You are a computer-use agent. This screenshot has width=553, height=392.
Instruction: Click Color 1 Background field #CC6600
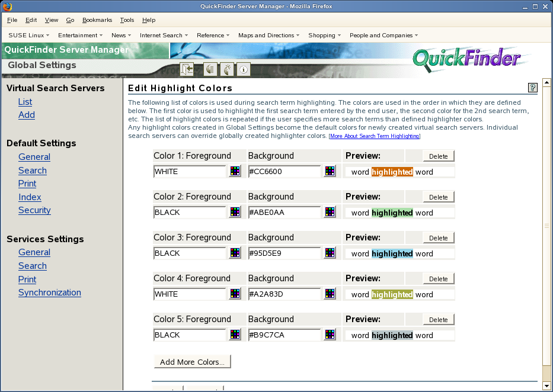coord(285,172)
